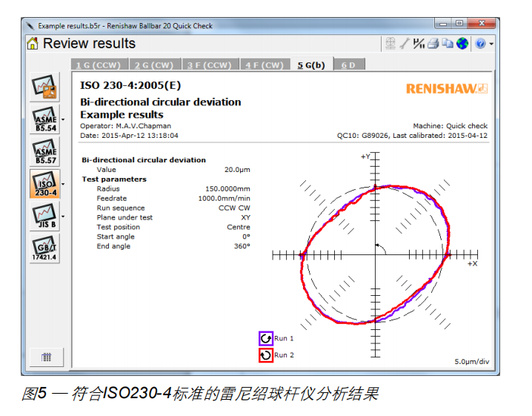Choose the ASME B5.57 analysis icon

pos(44,151)
